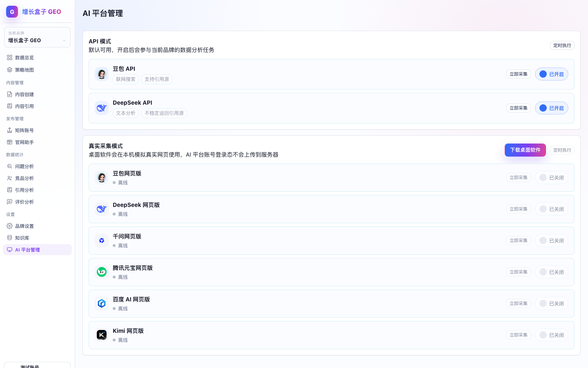This screenshot has width=588, height=368.
Task: Turn off the DeepSeek API 已开启 toggle
Action: click(x=552, y=108)
